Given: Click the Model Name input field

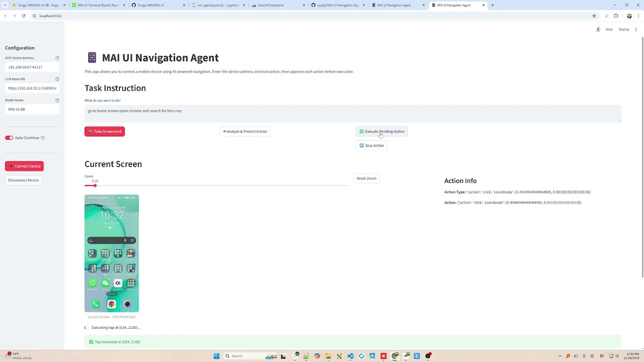Looking at the screenshot, I should [32, 109].
